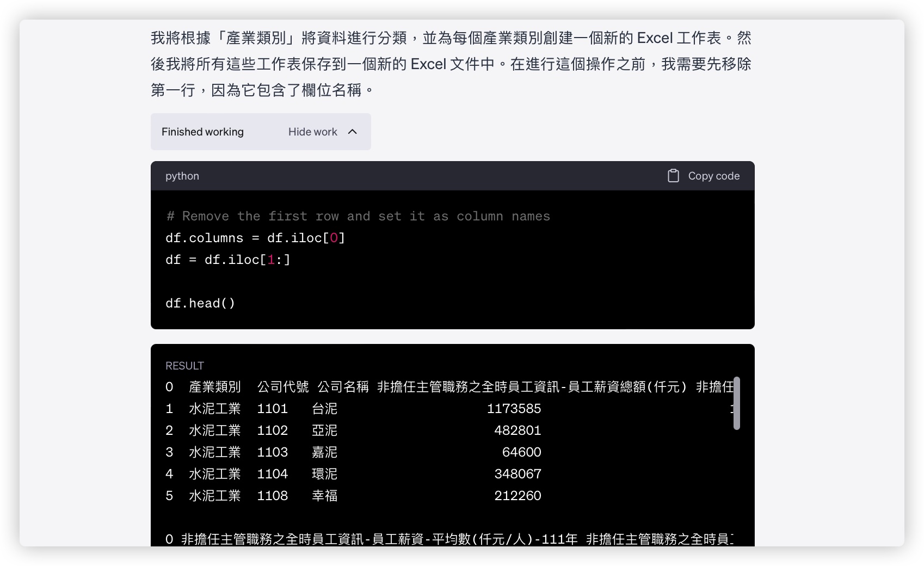Click company name 嘉泥
924x566 pixels.
click(325, 452)
